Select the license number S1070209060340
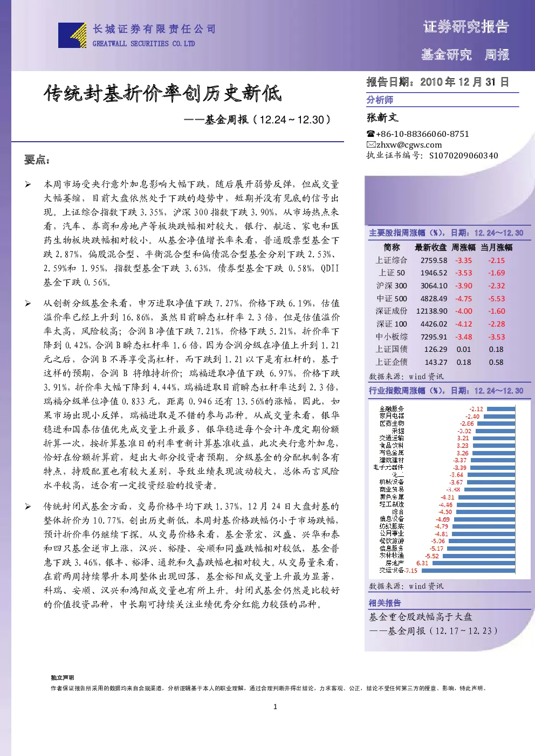535x756 pixels. [x=463, y=156]
